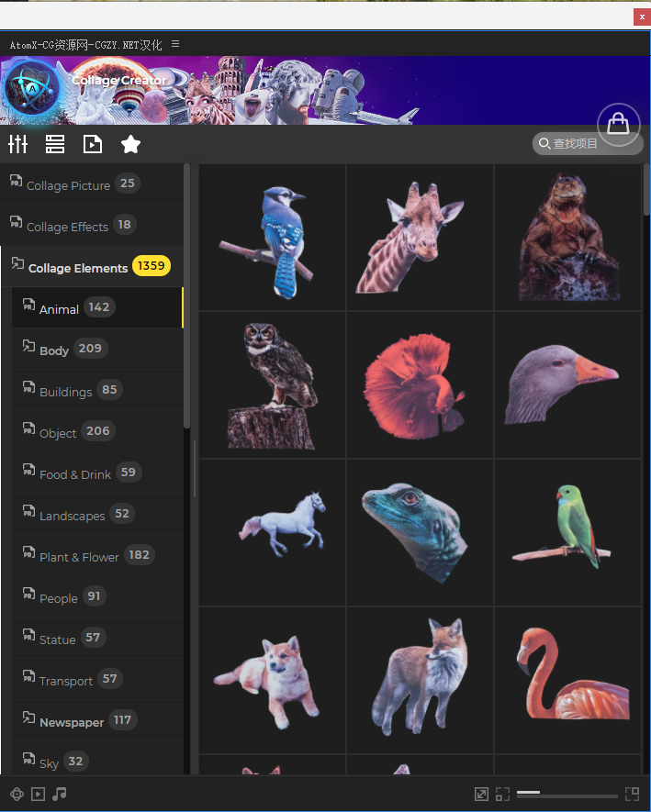Image resolution: width=651 pixels, height=812 pixels.
Task: Toggle the video preview footer icon
Action: click(x=38, y=794)
